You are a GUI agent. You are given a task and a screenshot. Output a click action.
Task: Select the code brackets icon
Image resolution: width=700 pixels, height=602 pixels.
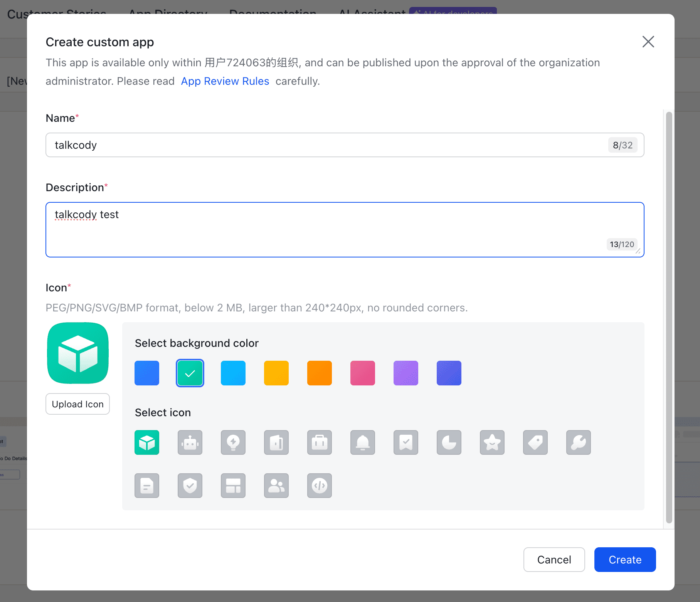pyautogui.click(x=320, y=486)
